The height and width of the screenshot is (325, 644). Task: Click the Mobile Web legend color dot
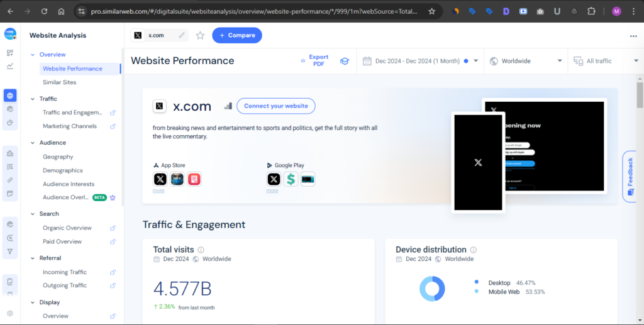coord(477,291)
